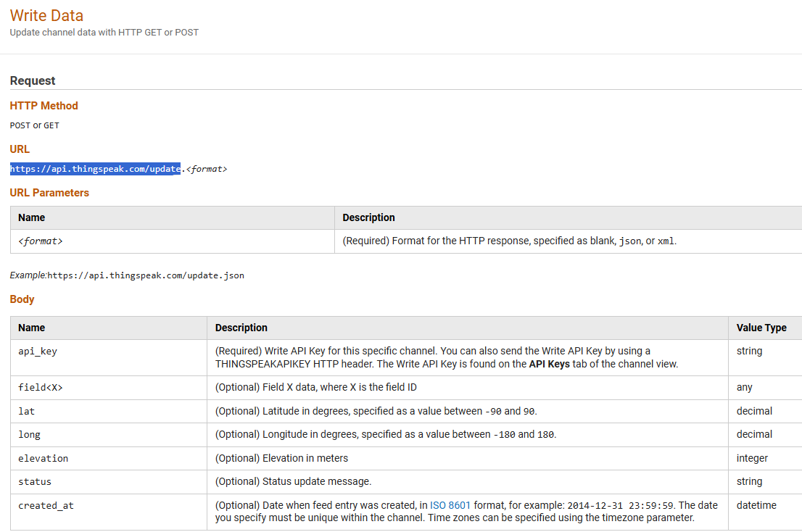Click the datetime value type cell
The height and width of the screenshot is (532, 802).
pyautogui.click(x=756, y=505)
